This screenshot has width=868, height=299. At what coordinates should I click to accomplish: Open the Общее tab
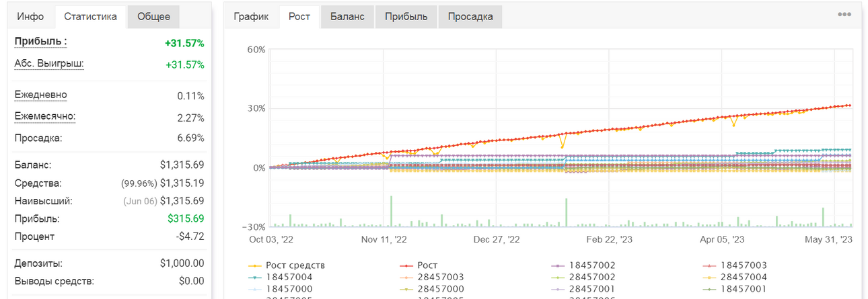[153, 17]
